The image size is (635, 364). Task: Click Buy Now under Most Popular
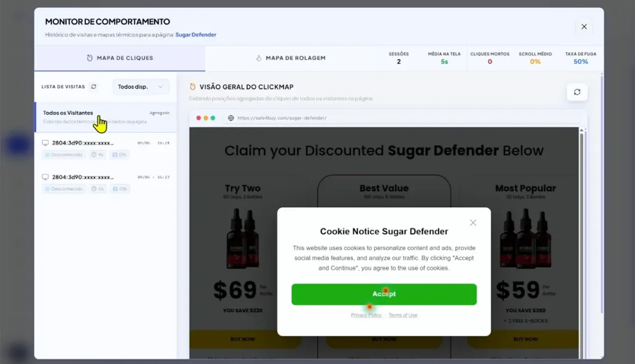[525, 339]
